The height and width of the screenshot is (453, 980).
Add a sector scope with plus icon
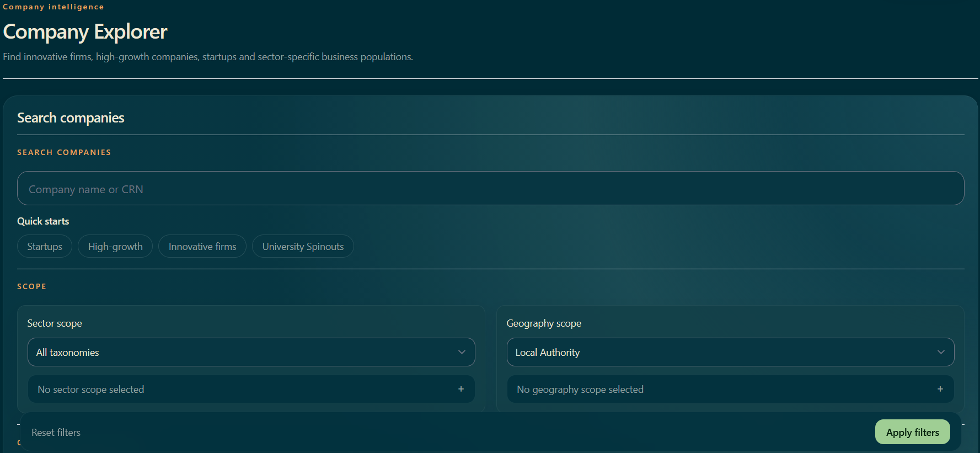(x=461, y=389)
